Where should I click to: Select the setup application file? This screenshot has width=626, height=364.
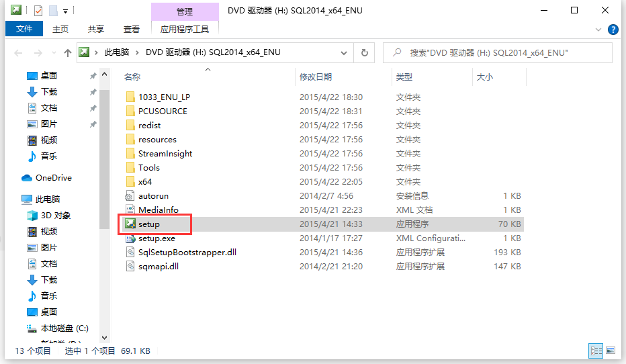149,224
